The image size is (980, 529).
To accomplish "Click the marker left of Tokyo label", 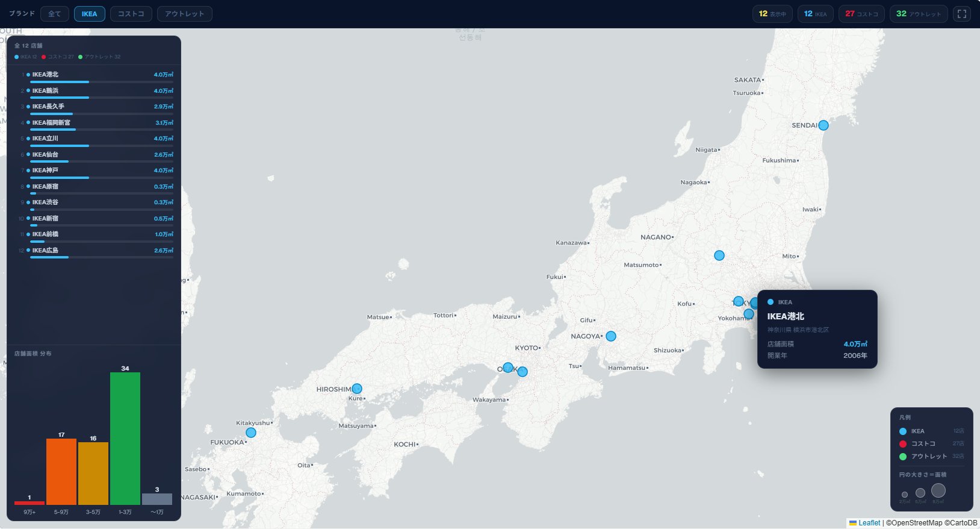I will tap(739, 301).
